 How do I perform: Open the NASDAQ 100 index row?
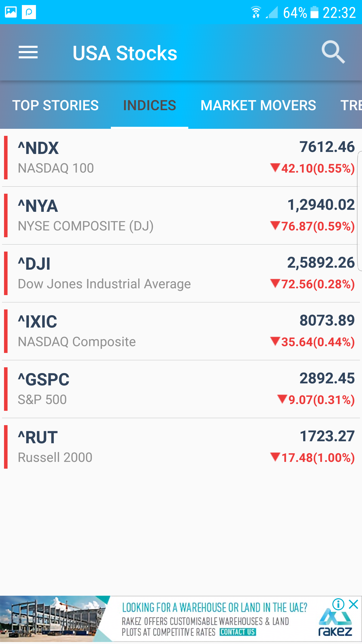tap(181, 158)
